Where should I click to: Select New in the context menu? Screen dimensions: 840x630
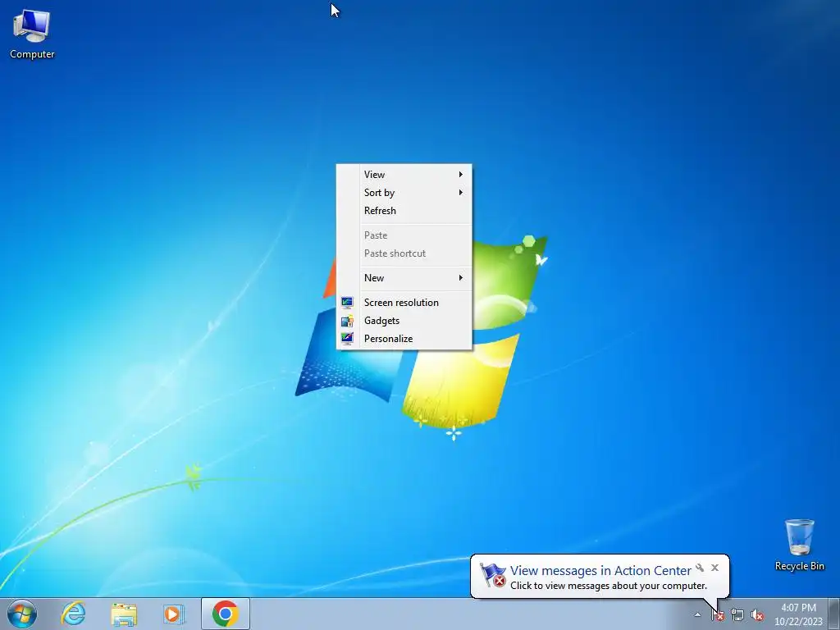click(x=404, y=277)
